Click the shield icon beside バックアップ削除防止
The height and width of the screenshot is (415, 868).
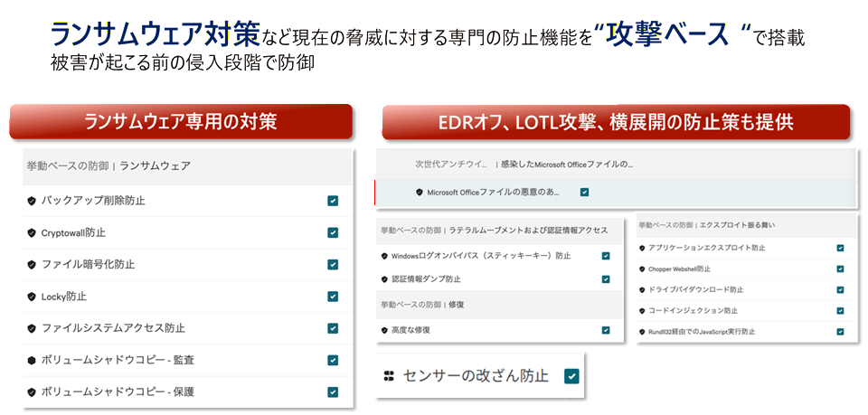point(32,201)
